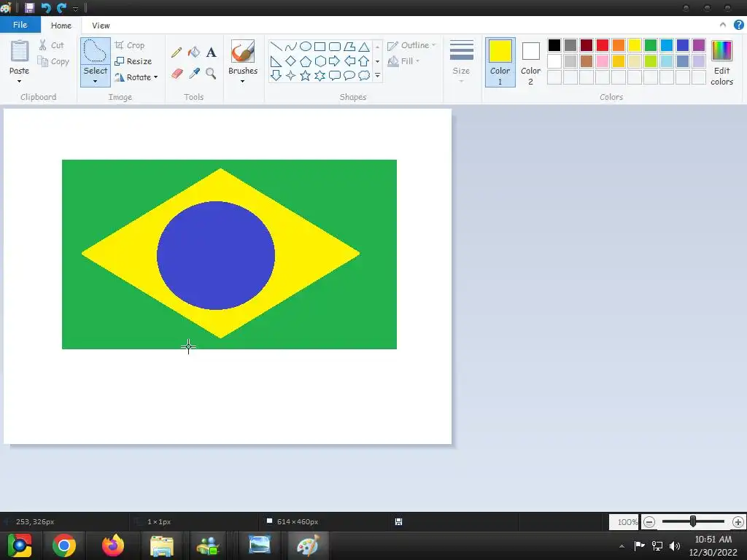Open Paint Help question mark icon
The image size is (747, 560).
point(739,25)
